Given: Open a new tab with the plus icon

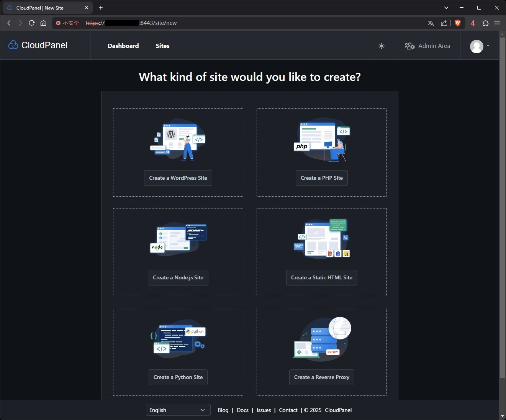Looking at the screenshot, I should click(x=101, y=8).
